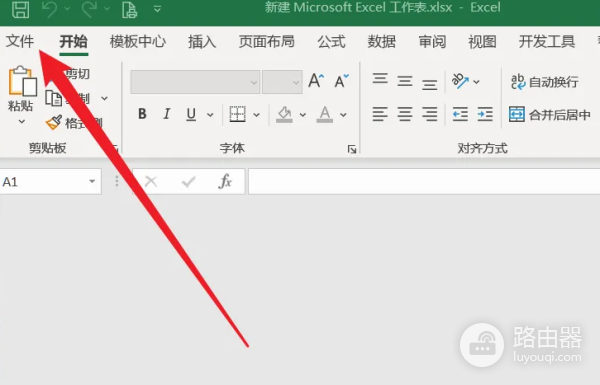Open text orientation dropdown arrow

(x=476, y=82)
